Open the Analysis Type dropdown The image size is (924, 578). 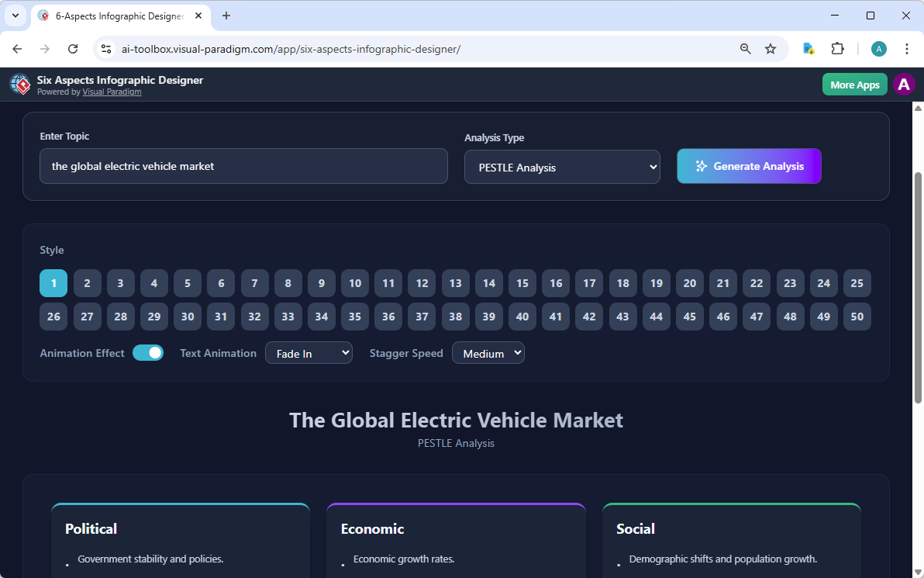(562, 167)
